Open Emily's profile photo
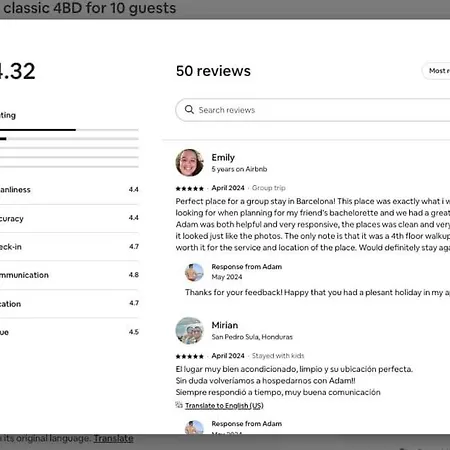Image resolution: width=450 pixels, height=450 pixels. pos(189,163)
